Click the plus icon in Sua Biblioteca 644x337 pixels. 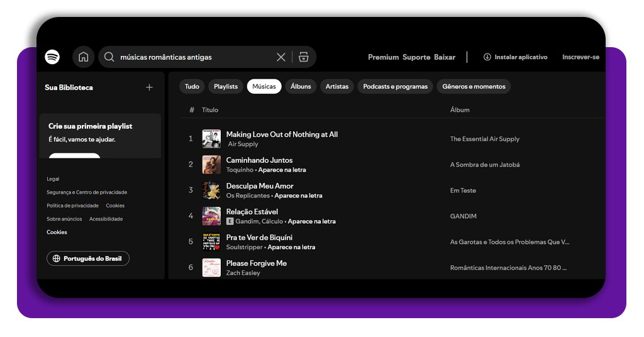coord(150,87)
